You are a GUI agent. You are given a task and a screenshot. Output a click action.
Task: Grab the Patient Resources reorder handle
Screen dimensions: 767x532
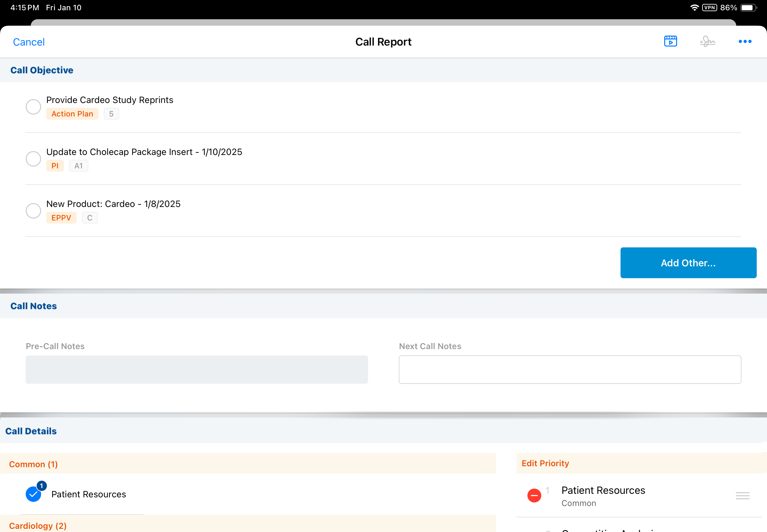pyautogui.click(x=742, y=496)
